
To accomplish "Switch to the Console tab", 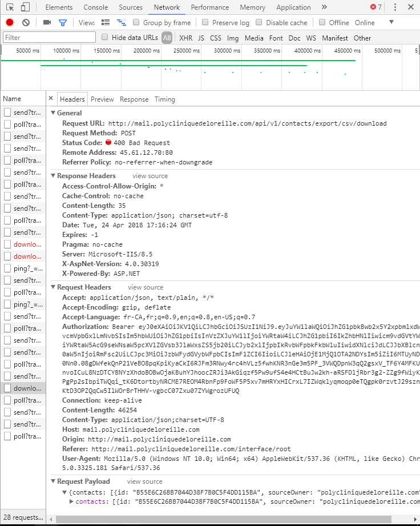I will [95, 7].
